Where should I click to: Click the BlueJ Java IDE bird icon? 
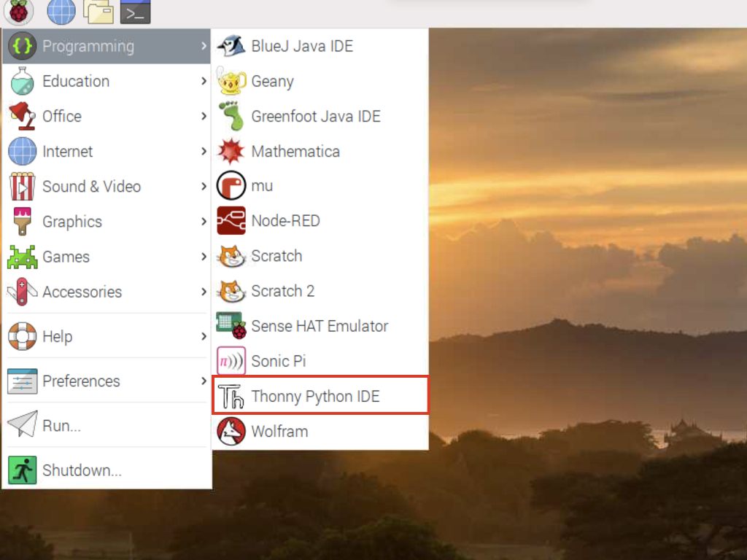pyautogui.click(x=231, y=46)
